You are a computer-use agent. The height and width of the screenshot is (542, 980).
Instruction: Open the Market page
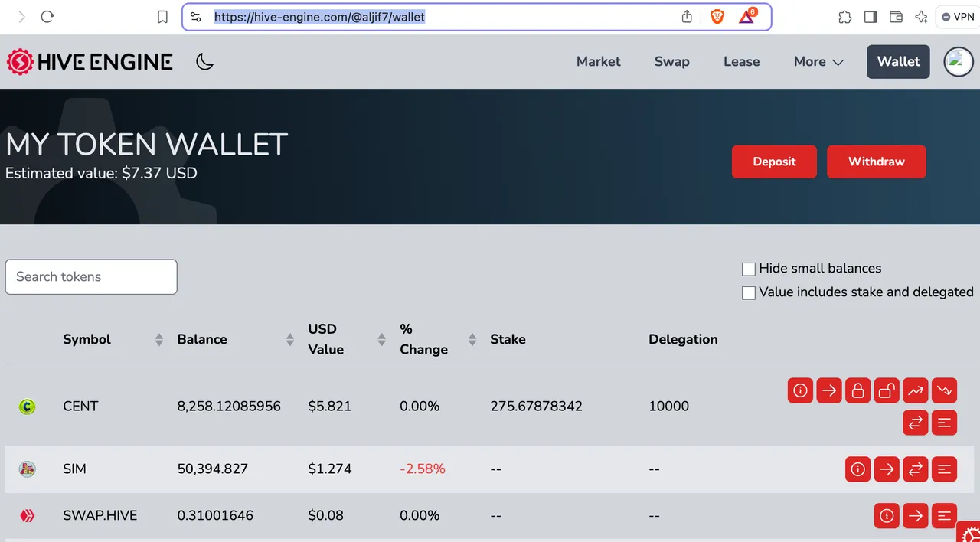coord(599,62)
